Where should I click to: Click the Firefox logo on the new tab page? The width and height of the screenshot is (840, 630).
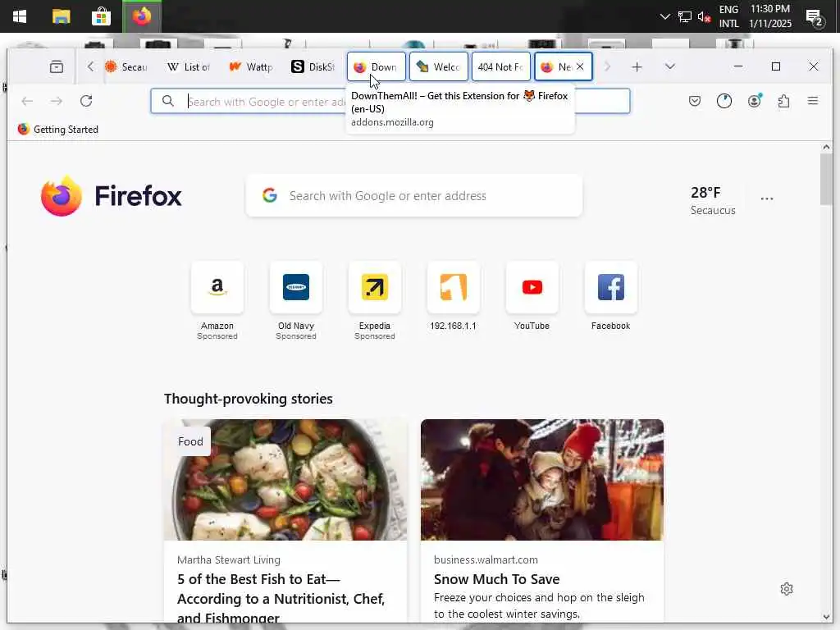coord(112,196)
